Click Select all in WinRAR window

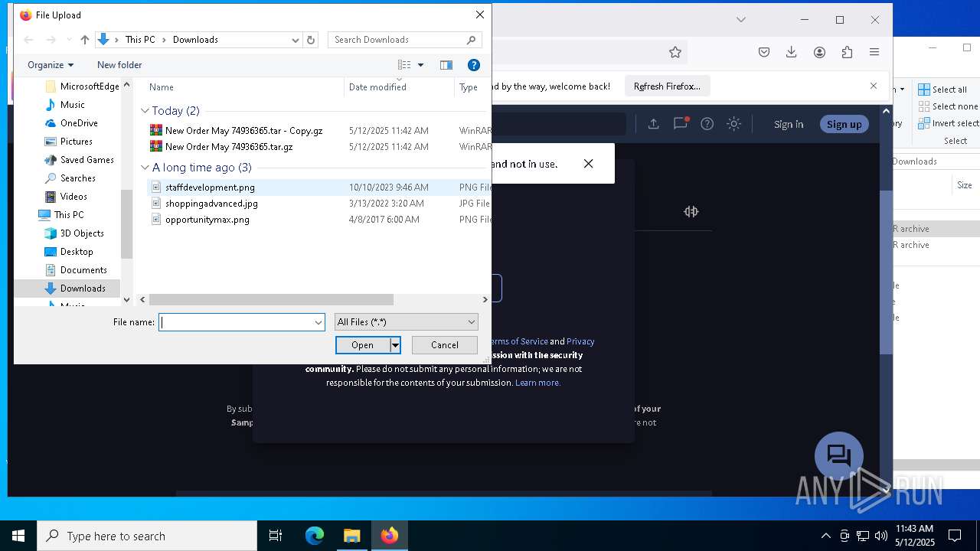[942, 90]
